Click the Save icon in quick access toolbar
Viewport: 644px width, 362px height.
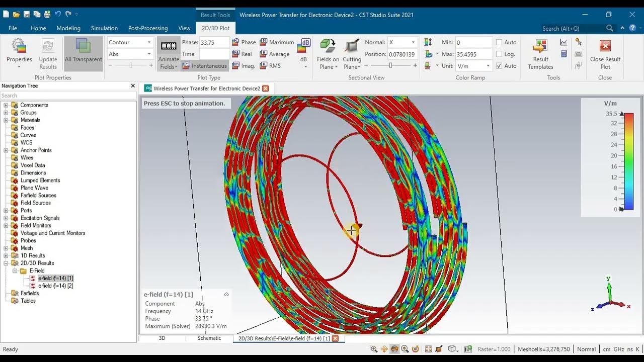pos(27,15)
